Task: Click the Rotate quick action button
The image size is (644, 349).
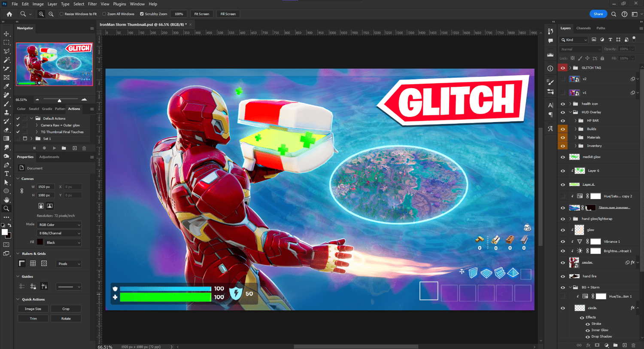Action: pyautogui.click(x=66, y=318)
